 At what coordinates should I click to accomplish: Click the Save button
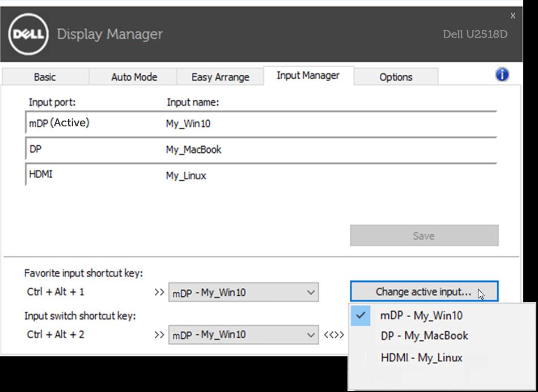(424, 236)
